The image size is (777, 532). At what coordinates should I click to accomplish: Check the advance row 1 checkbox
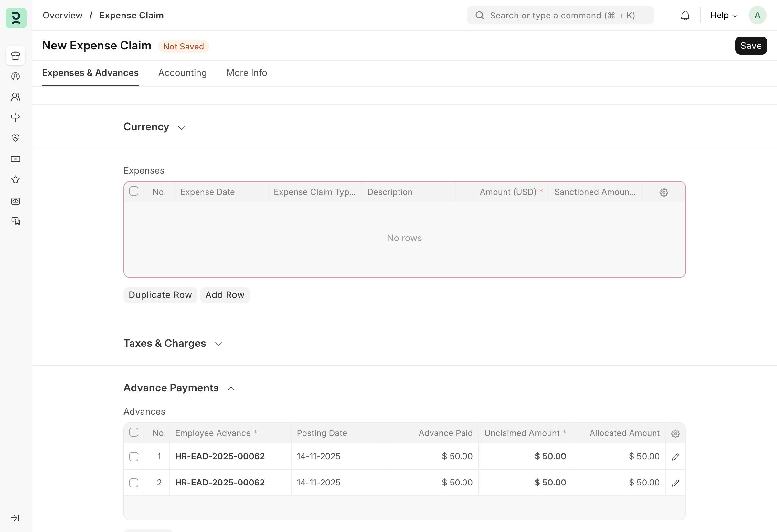(x=134, y=456)
